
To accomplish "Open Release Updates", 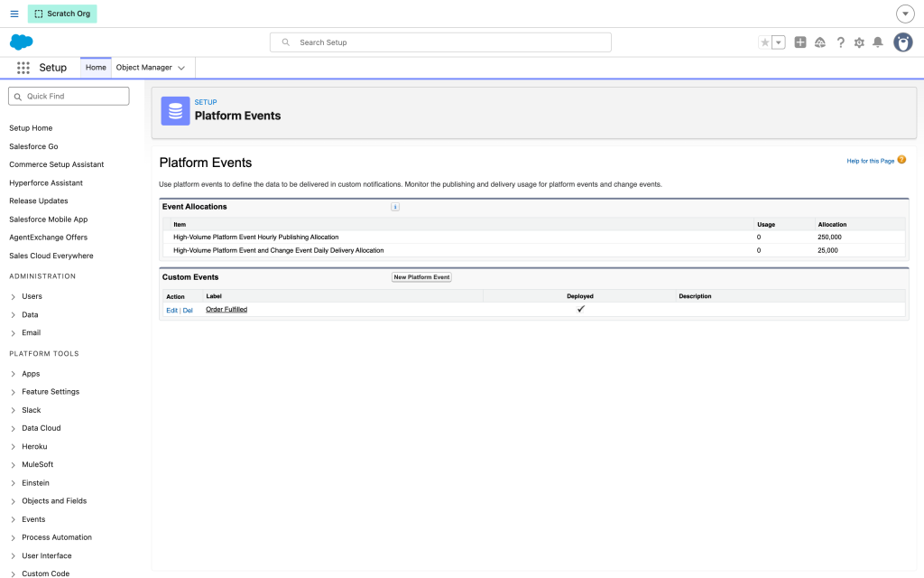I will pos(38,201).
